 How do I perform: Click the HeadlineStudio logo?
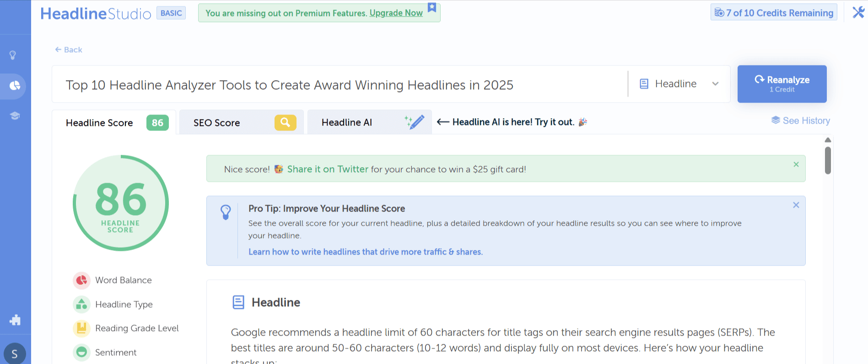[96, 13]
